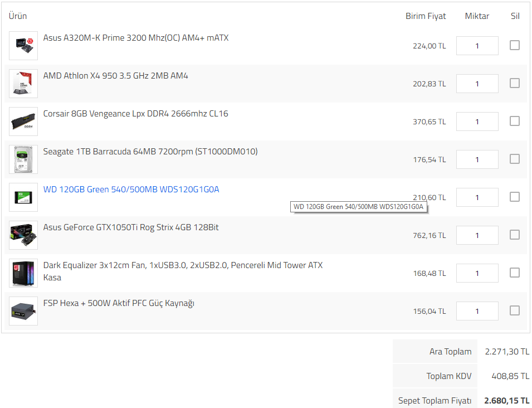Open the AMD Athlon X4 950 product image

click(x=23, y=84)
